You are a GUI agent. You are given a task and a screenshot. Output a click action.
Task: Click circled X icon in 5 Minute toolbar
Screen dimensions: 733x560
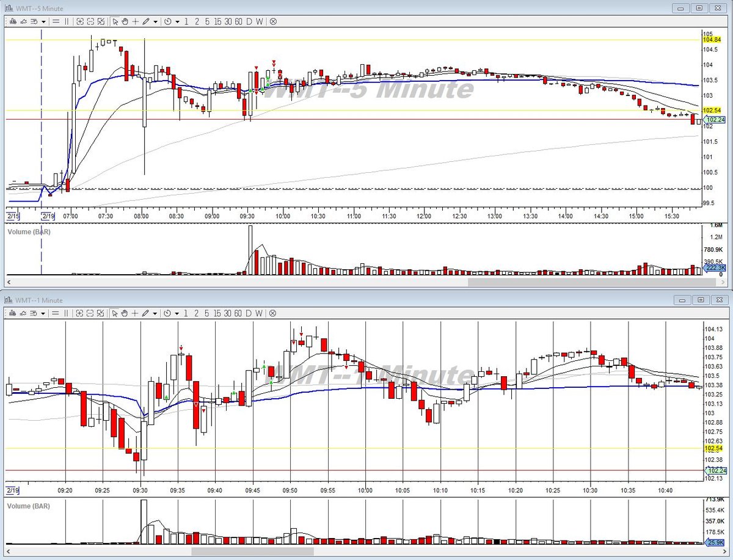[273, 21]
